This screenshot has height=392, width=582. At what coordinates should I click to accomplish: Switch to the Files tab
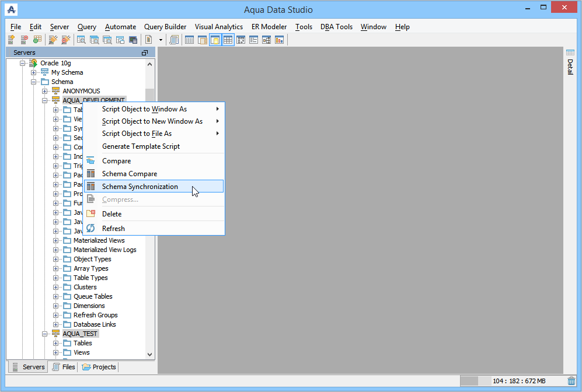coord(64,367)
